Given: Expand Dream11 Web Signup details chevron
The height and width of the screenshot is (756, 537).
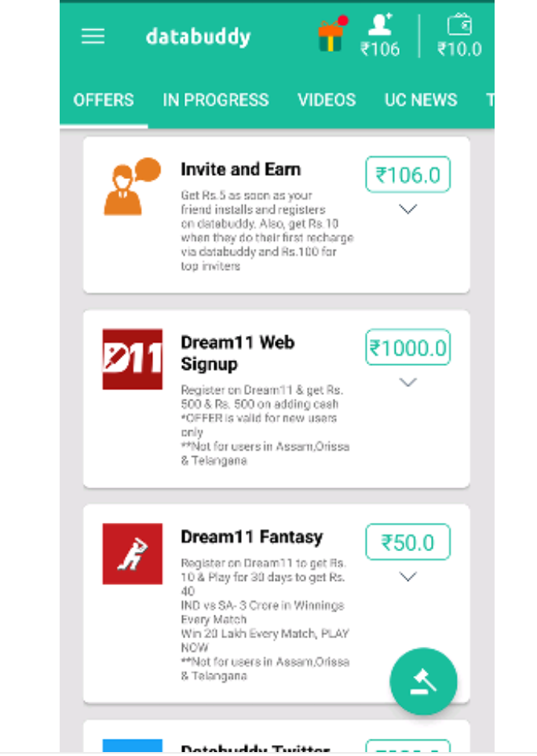Looking at the screenshot, I should click(x=407, y=382).
